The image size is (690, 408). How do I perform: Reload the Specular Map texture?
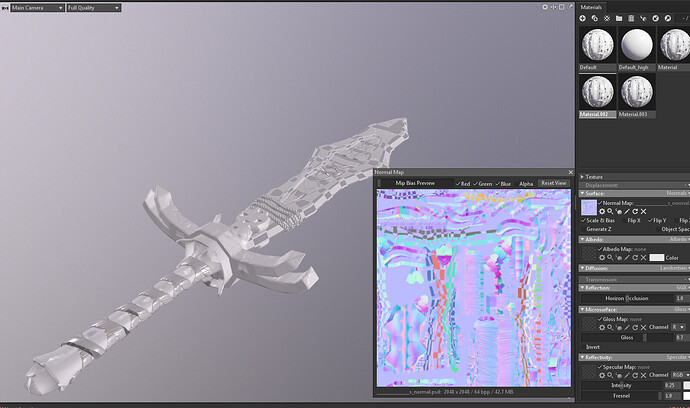[635, 375]
